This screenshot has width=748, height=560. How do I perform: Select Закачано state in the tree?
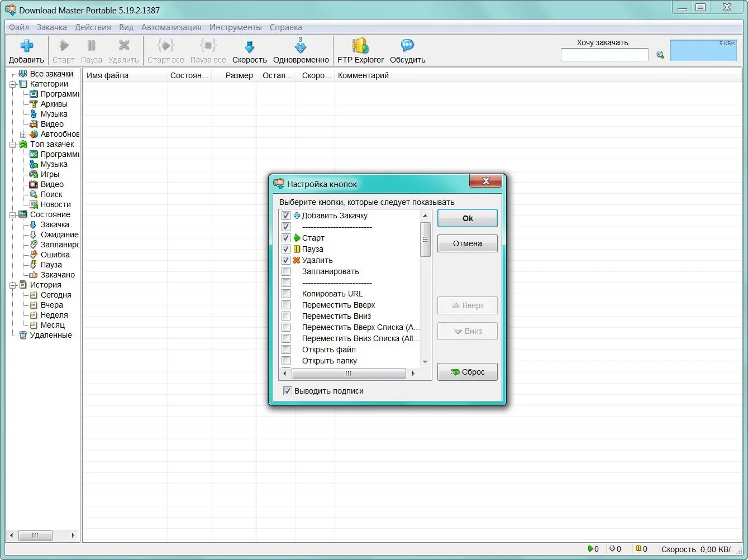point(58,275)
